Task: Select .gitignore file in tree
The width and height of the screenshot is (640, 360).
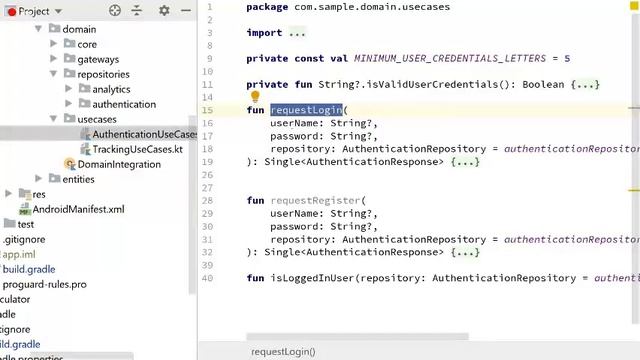Action: coord(24,240)
